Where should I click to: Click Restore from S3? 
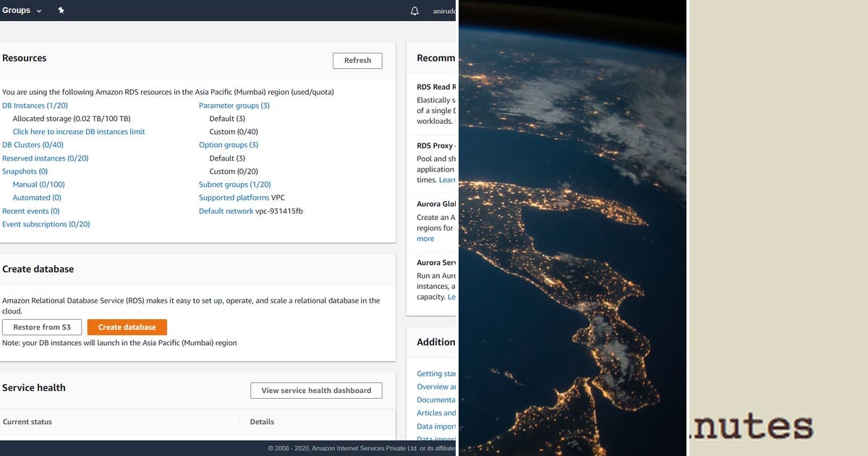[41, 326]
